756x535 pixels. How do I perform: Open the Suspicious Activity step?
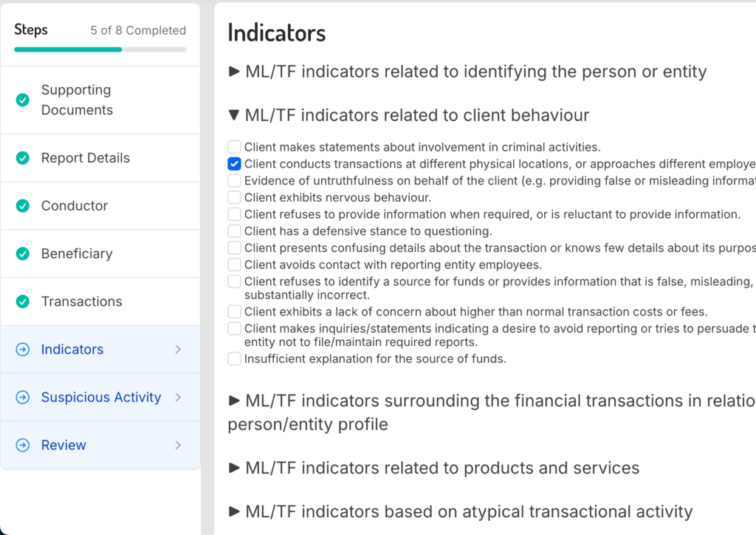pyautogui.click(x=101, y=398)
